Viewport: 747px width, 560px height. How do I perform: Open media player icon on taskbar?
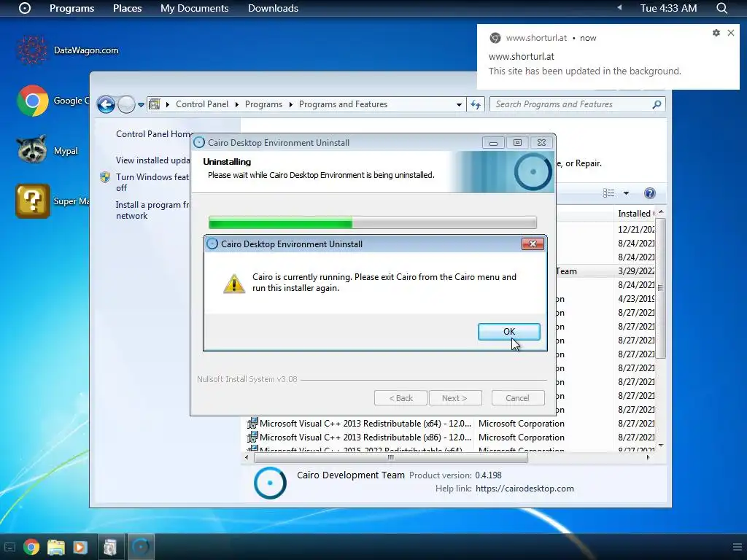[x=80, y=547]
